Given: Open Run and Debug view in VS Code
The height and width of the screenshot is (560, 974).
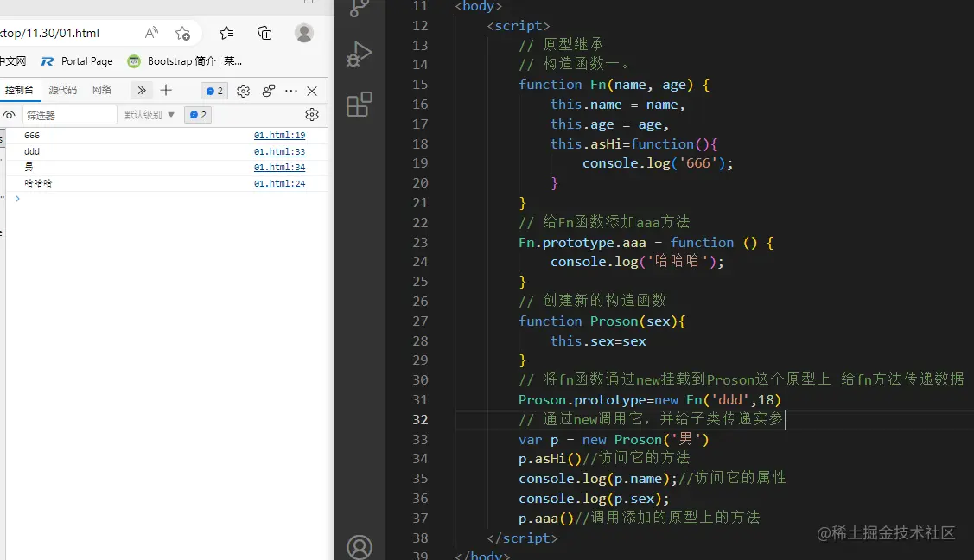Looking at the screenshot, I should (359, 54).
